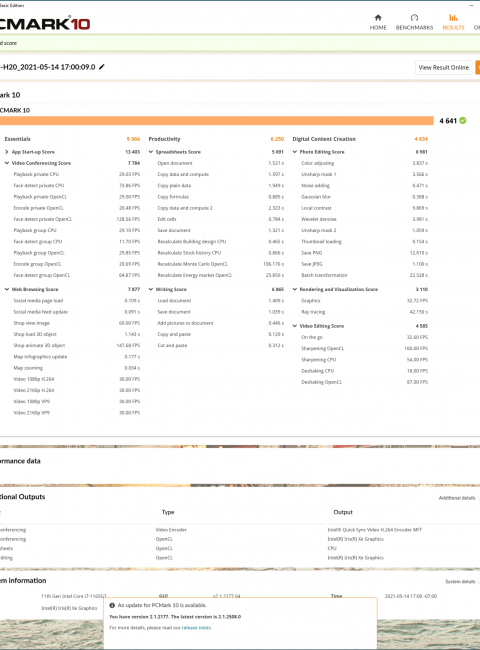This screenshot has width=480, height=650.
Task: Select the Load document row
Action: tap(221, 301)
